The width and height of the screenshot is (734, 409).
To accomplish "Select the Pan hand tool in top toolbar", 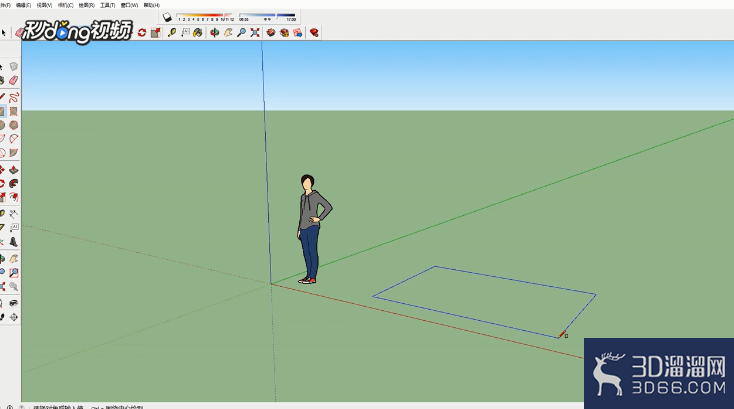I will 228,32.
